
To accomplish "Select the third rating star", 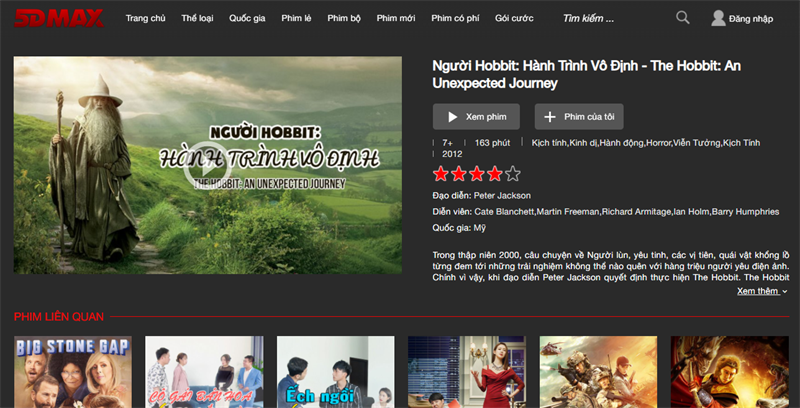I will 477,174.
